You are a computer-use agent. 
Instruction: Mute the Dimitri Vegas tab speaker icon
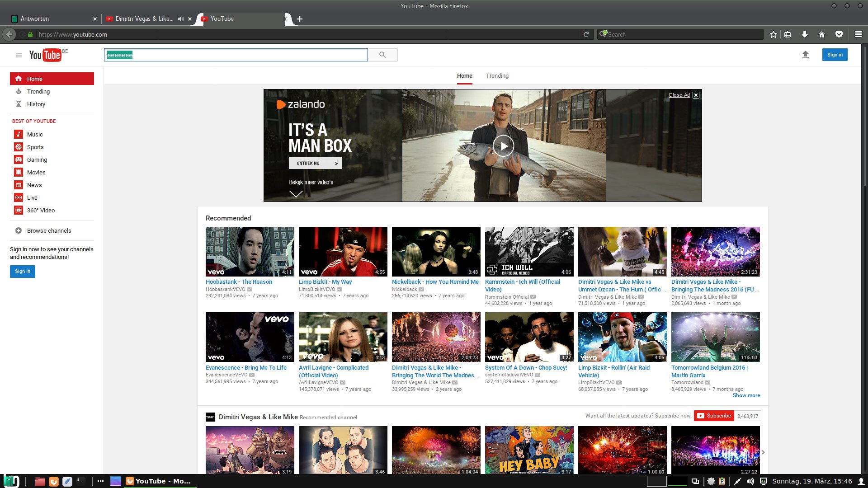181,19
